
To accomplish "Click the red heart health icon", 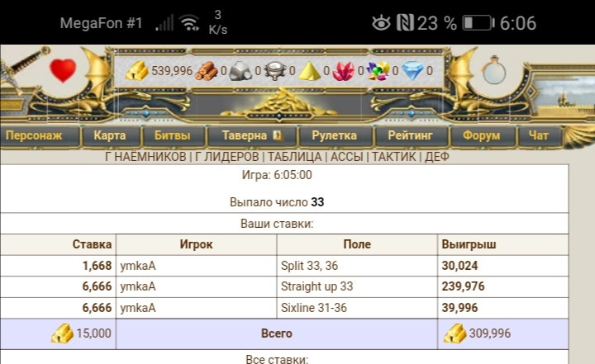I will tap(63, 70).
